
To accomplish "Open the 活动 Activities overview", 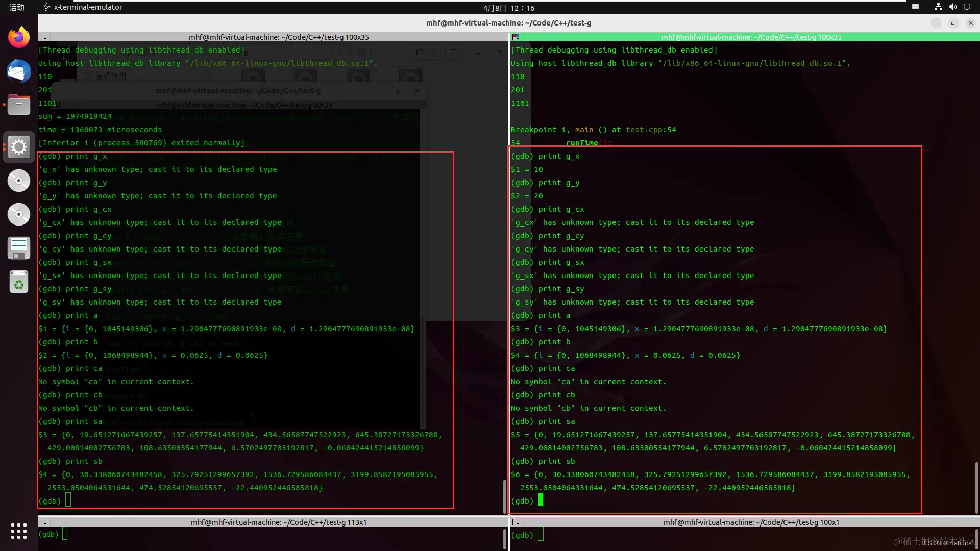I will (x=17, y=8).
